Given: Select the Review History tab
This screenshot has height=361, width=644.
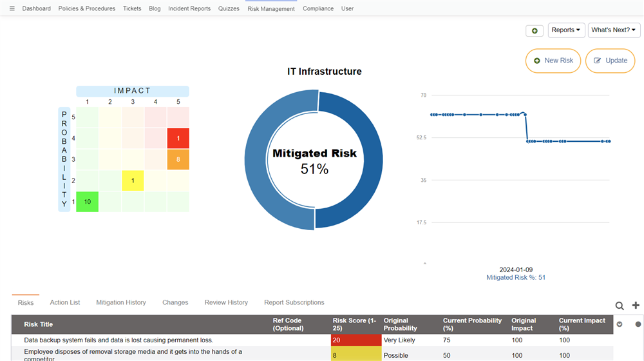Looking at the screenshot, I should (x=226, y=302).
